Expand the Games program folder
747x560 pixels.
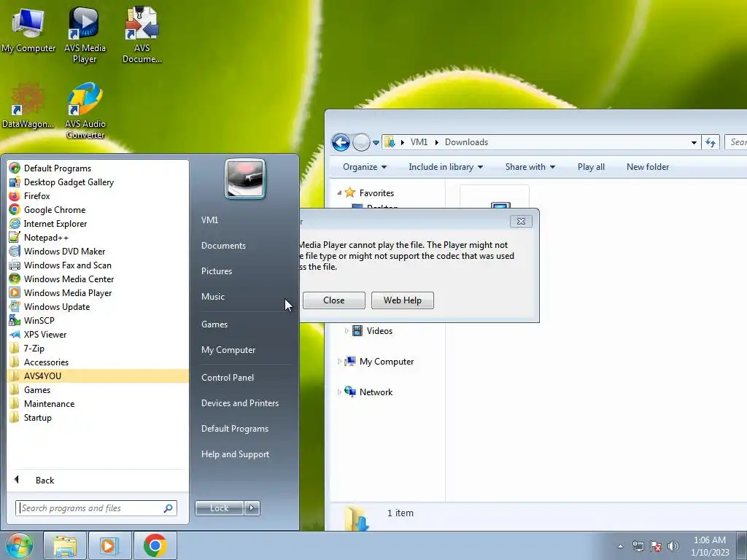pyautogui.click(x=98, y=389)
